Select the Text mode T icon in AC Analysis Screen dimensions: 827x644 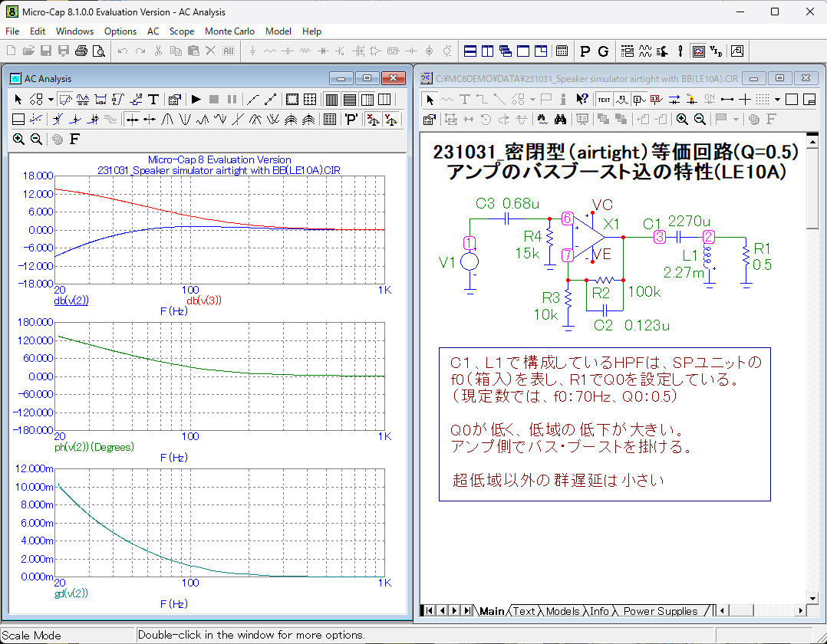(x=153, y=100)
